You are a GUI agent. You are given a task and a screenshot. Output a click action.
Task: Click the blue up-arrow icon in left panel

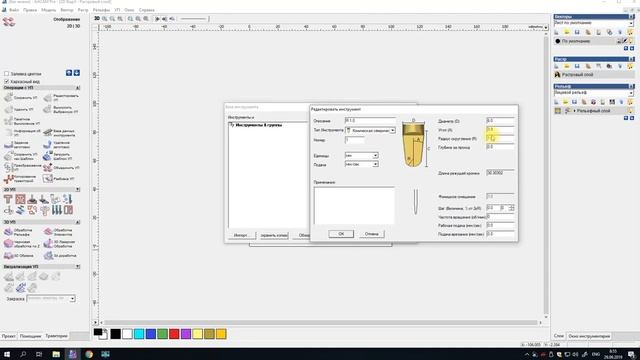click(69, 73)
